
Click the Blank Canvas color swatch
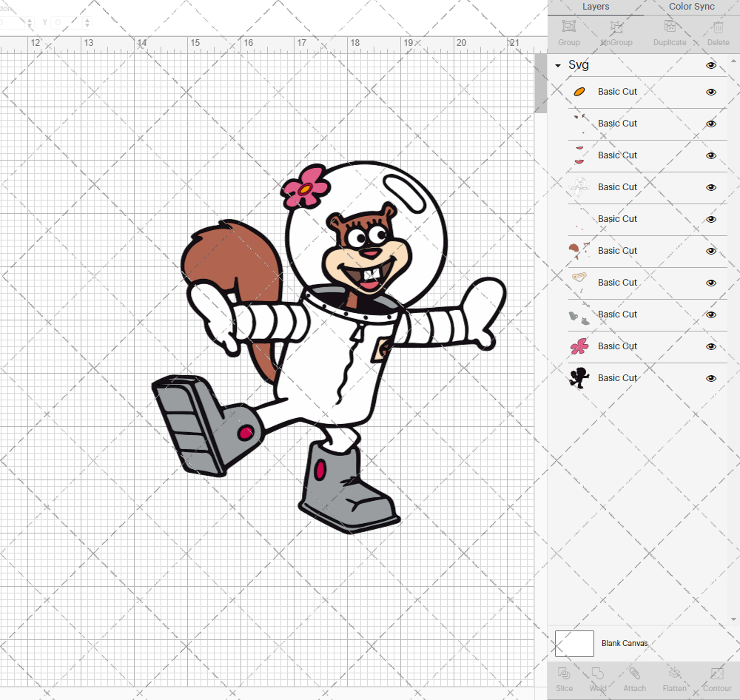(574, 643)
